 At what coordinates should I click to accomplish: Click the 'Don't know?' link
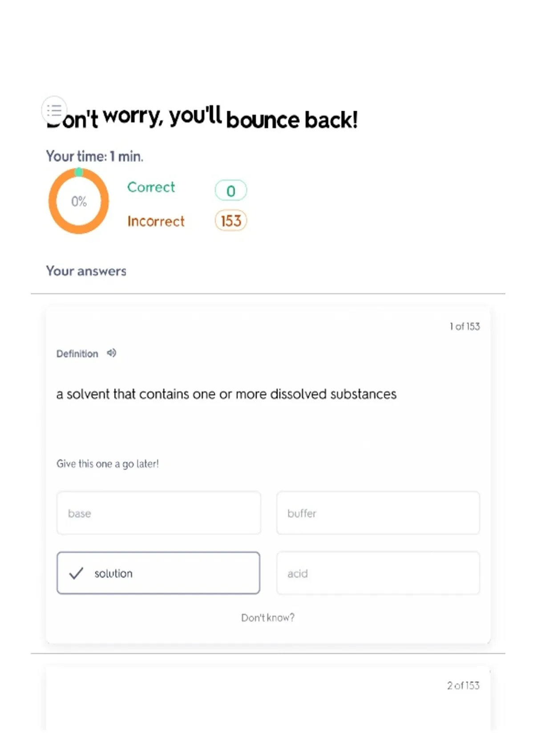(267, 618)
